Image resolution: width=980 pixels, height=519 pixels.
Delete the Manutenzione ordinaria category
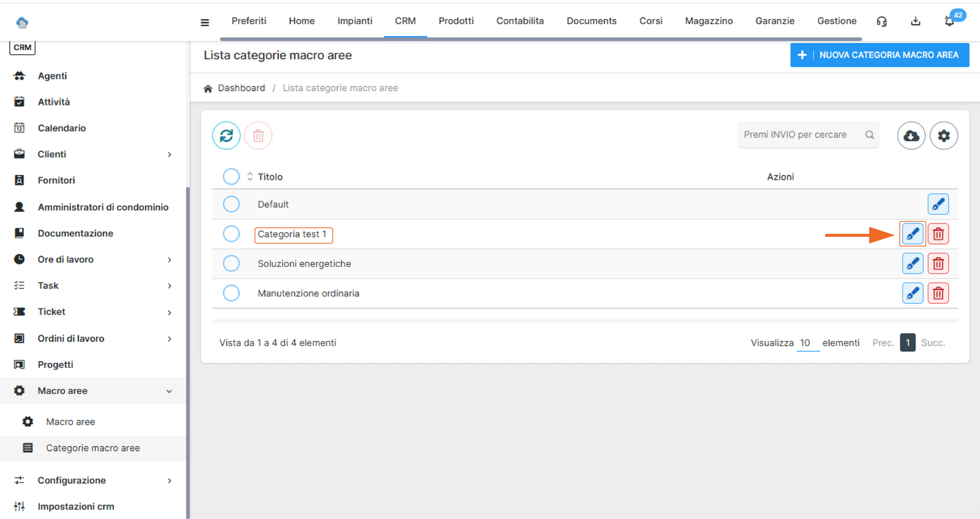tap(938, 293)
